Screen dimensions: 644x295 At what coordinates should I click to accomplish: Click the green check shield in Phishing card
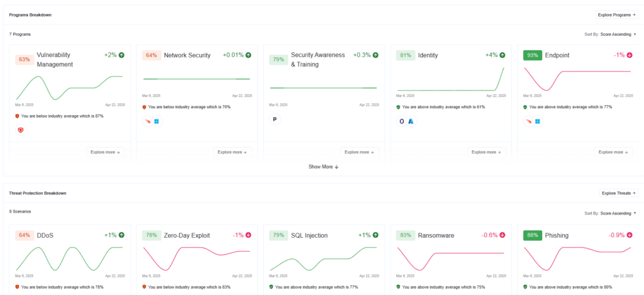pyautogui.click(x=525, y=287)
